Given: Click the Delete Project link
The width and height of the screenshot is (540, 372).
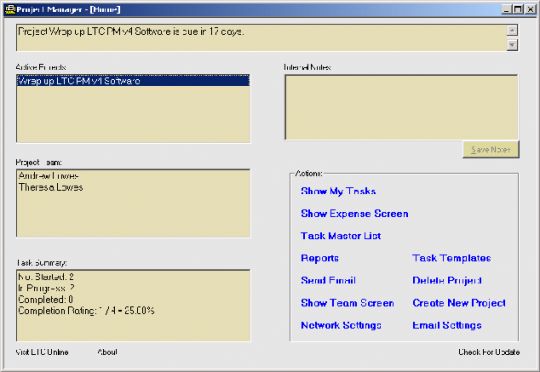Looking at the screenshot, I should click(x=447, y=281).
